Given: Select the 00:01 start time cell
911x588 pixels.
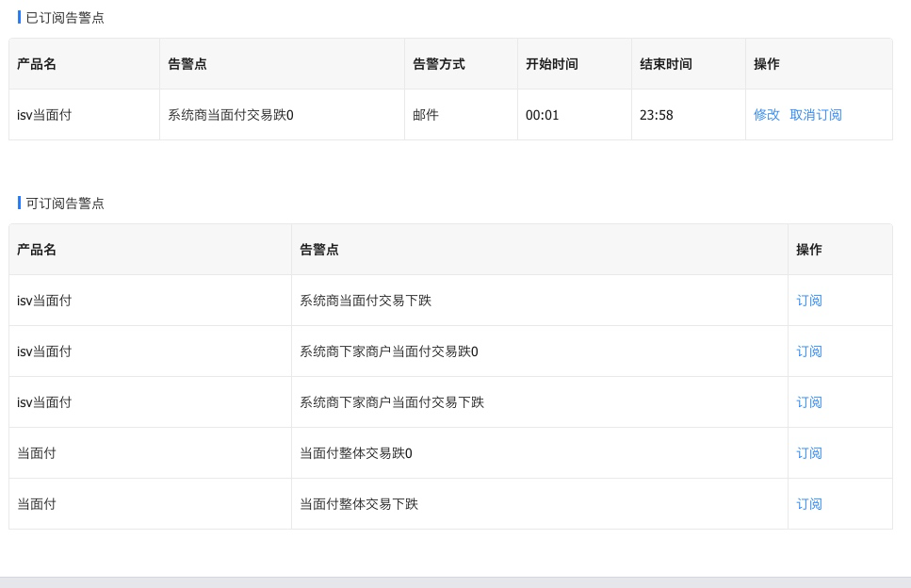Looking at the screenshot, I should (542, 115).
